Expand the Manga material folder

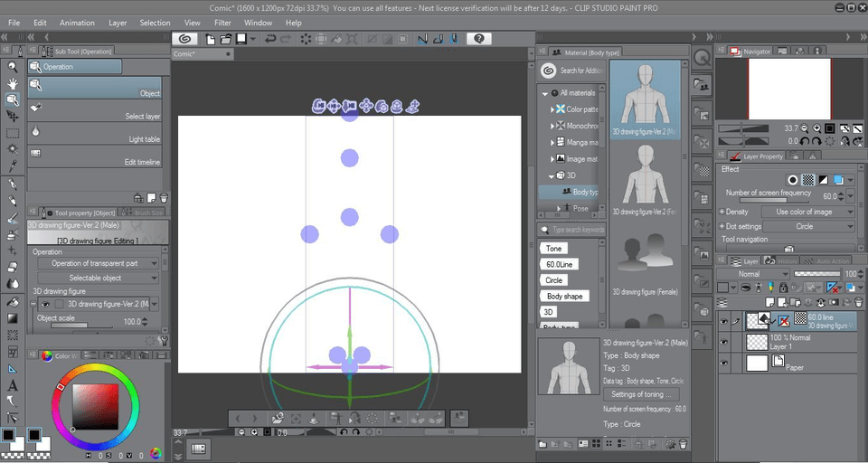coord(552,142)
